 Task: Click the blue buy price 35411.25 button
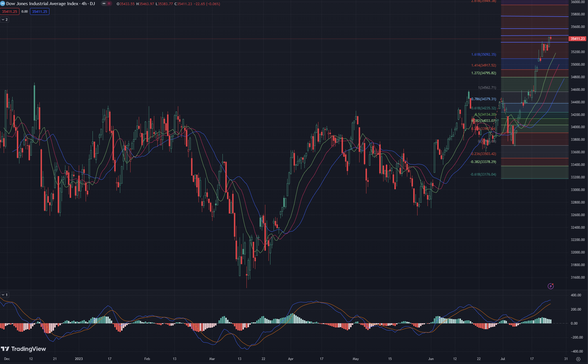40,12
